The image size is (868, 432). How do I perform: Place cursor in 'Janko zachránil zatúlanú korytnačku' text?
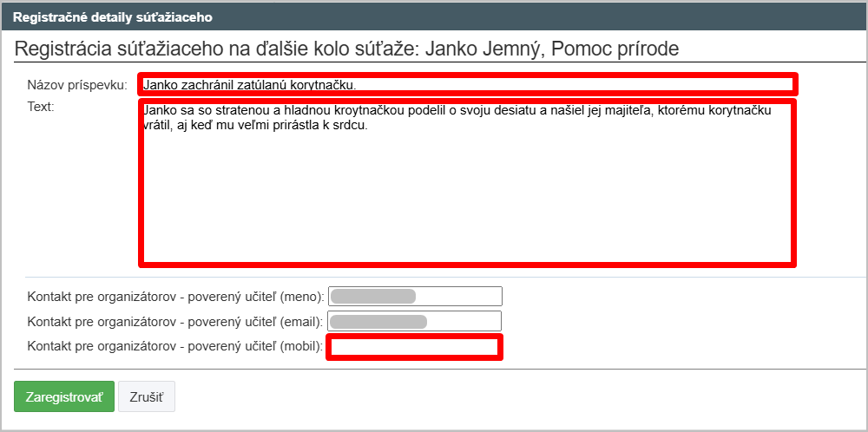pos(250,85)
